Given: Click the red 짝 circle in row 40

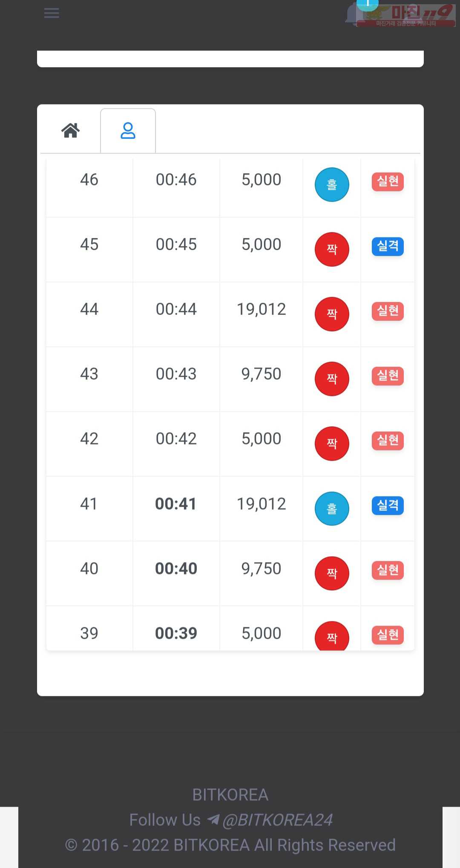Looking at the screenshot, I should point(332,573).
